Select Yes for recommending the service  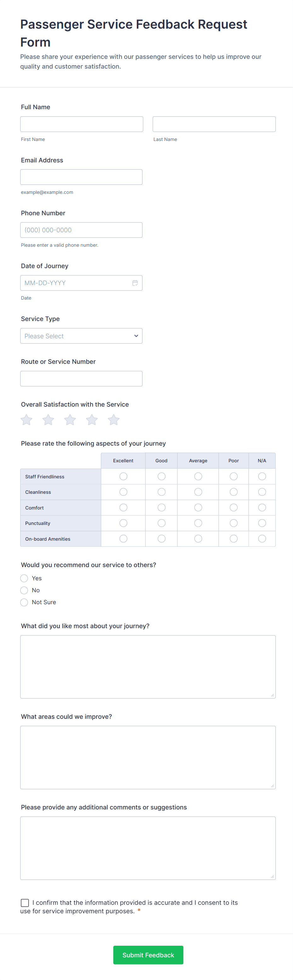pos(24,578)
